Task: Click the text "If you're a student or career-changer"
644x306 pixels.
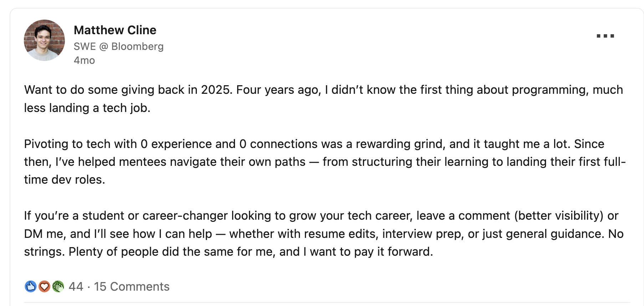Action: 126,216
